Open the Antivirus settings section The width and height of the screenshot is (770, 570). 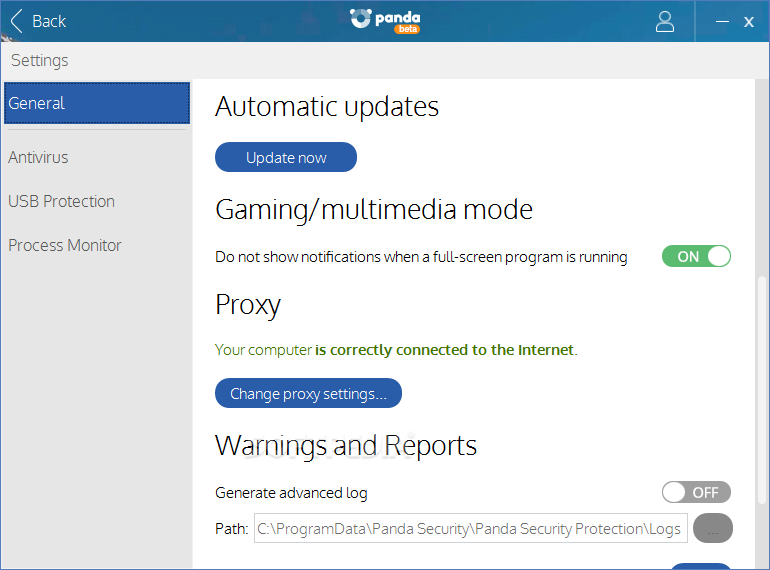[38, 157]
